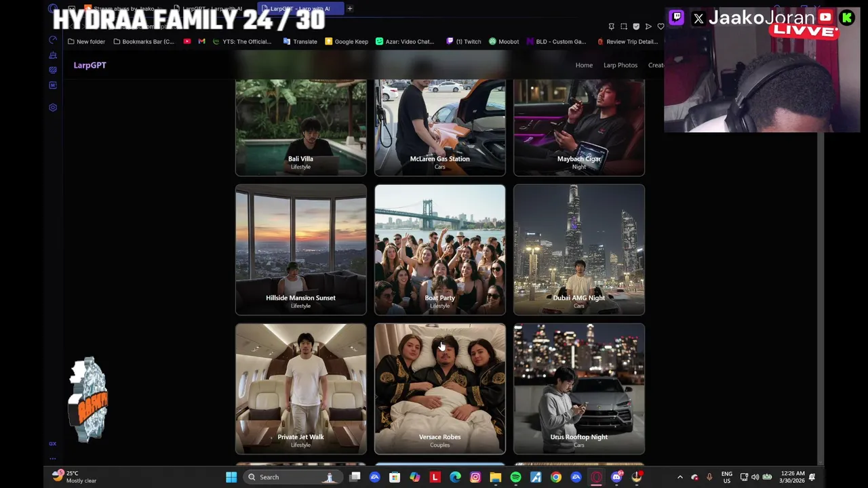Select the Urus Rooftop Night card

pos(578,388)
